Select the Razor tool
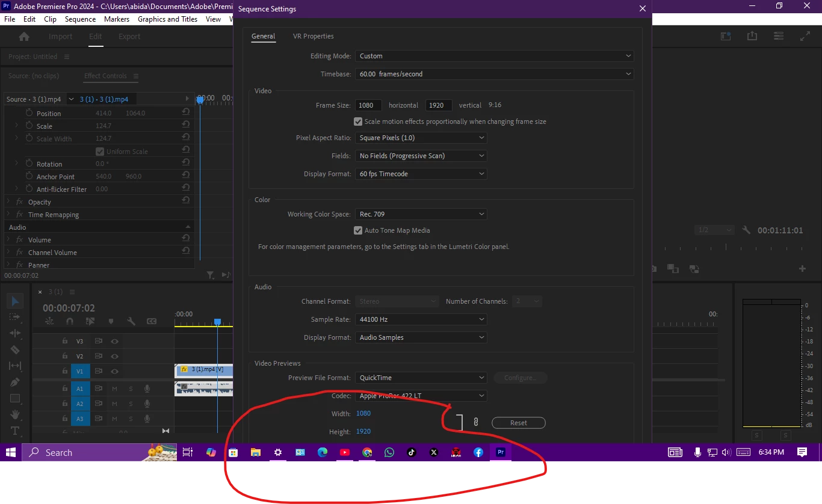Screen dimensions: 822x504 [x=16, y=349]
